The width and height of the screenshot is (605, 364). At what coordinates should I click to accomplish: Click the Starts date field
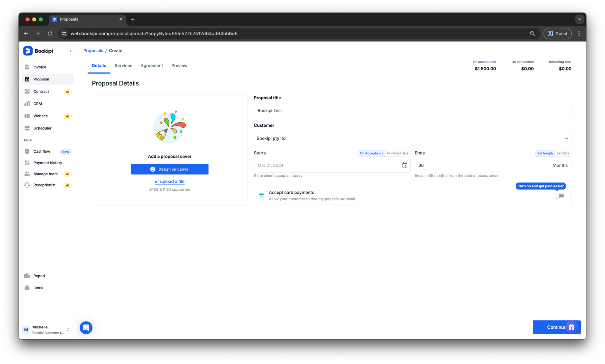[332, 165]
